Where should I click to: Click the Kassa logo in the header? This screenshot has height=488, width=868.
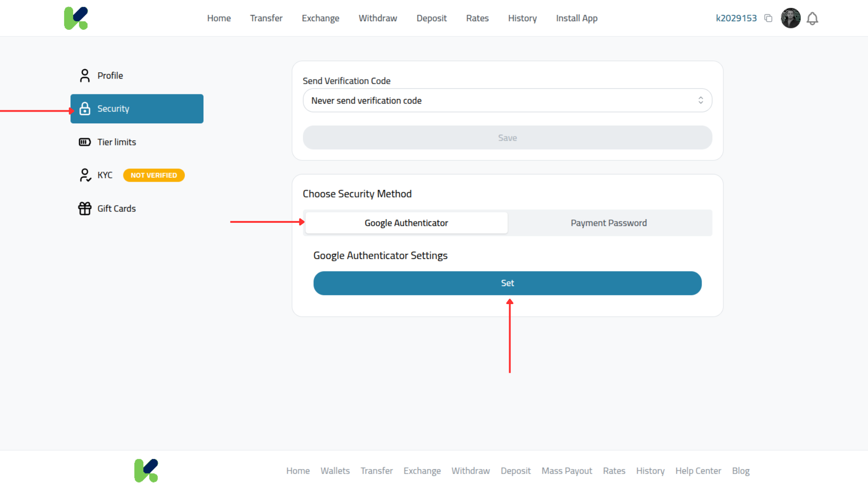(x=76, y=18)
